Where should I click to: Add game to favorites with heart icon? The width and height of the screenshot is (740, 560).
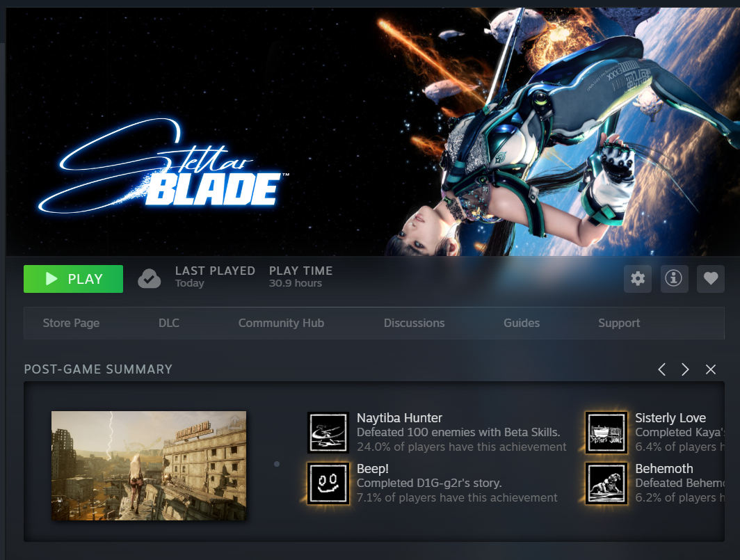coord(711,278)
